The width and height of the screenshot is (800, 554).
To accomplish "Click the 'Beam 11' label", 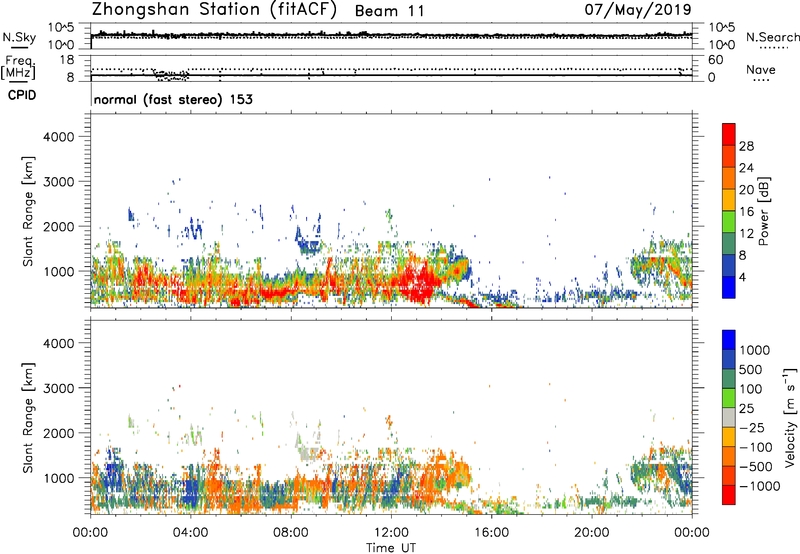I will (389, 11).
